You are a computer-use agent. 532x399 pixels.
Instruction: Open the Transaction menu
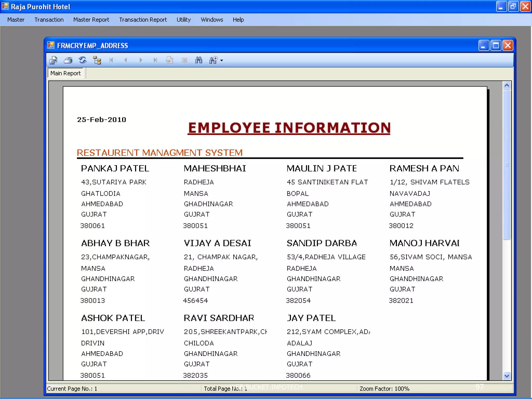click(x=49, y=20)
